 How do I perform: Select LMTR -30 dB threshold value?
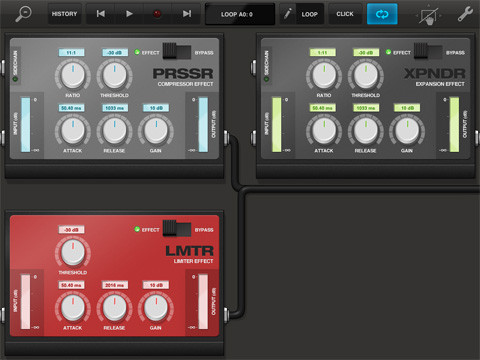[x=71, y=230]
